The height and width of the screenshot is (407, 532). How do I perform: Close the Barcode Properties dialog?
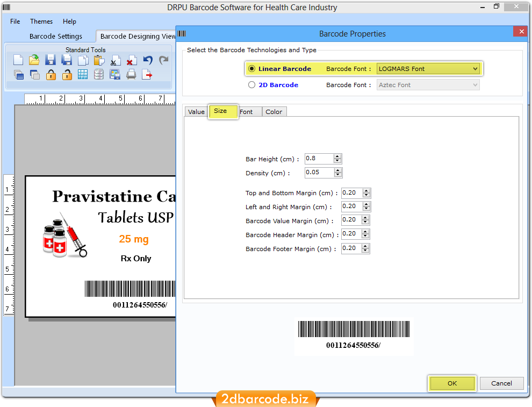[521, 32]
